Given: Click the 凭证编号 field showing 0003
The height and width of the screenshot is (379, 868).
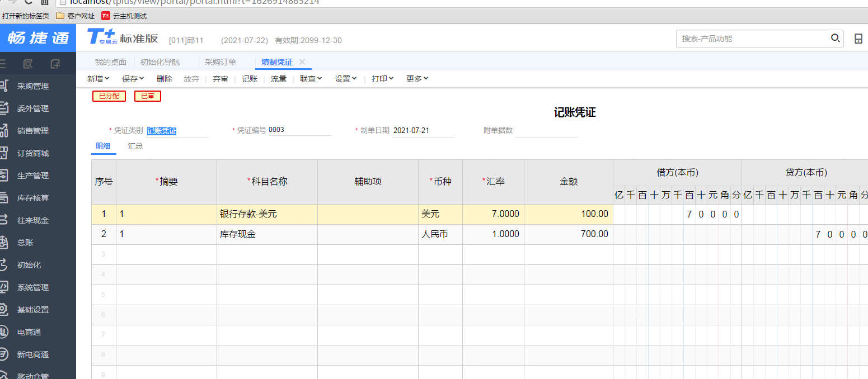Looking at the screenshot, I should coord(300,130).
